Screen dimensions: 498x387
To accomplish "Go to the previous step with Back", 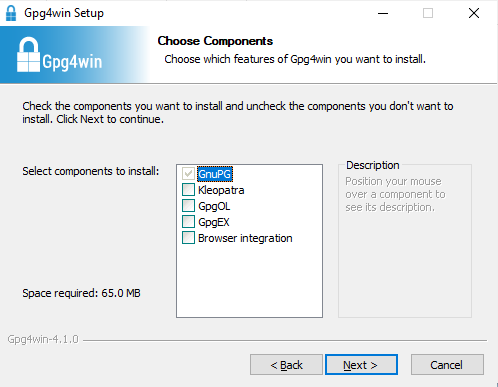I will coord(286,365).
